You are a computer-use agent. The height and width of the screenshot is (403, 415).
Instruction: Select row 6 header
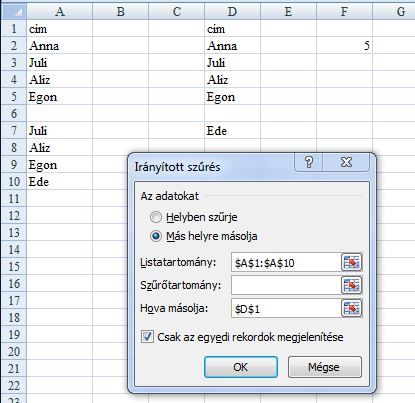point(14,113)
